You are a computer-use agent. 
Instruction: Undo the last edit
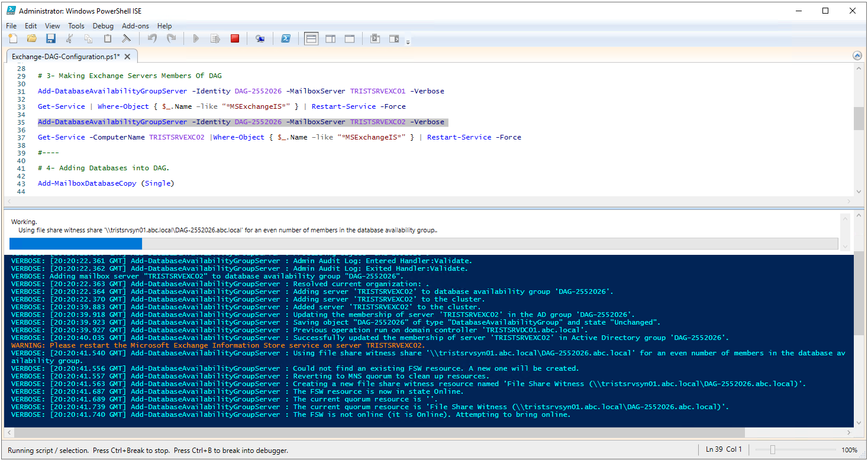click(152, 39)
